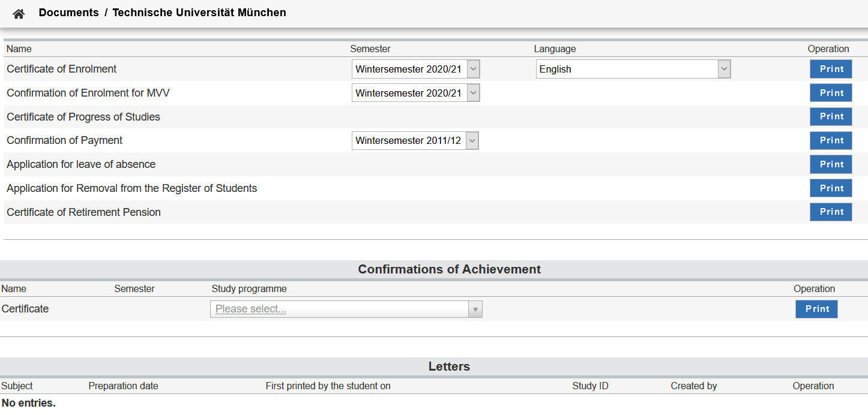Open semester dropdown for MVV enrolment confirmation
The image size is (868, 415).
click(x=415, y=93)
